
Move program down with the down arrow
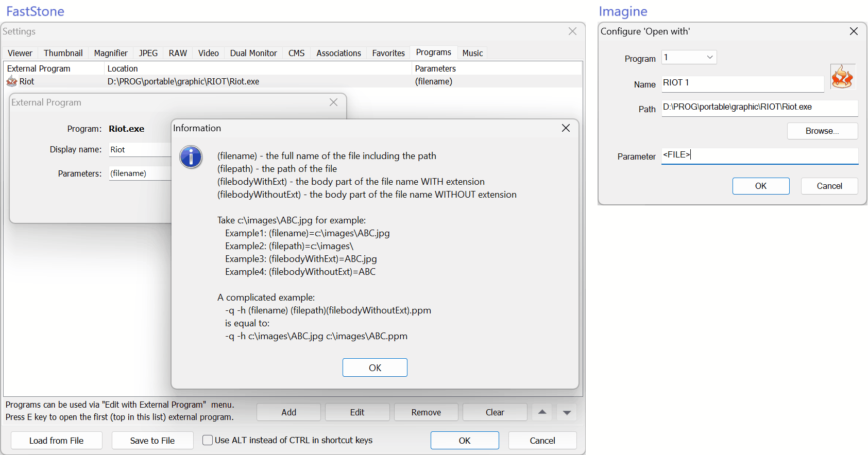pyautogui.click(x=567, y=412)
